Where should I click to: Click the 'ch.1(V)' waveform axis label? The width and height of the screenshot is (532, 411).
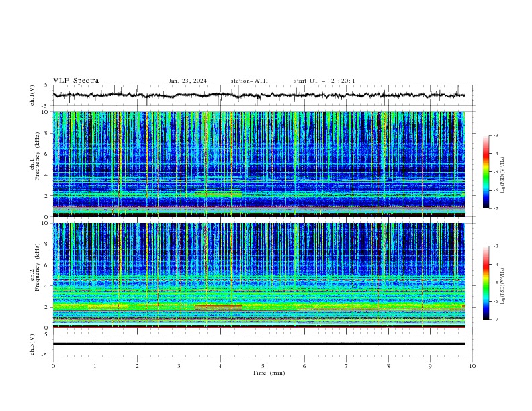[x=32, y=95]
